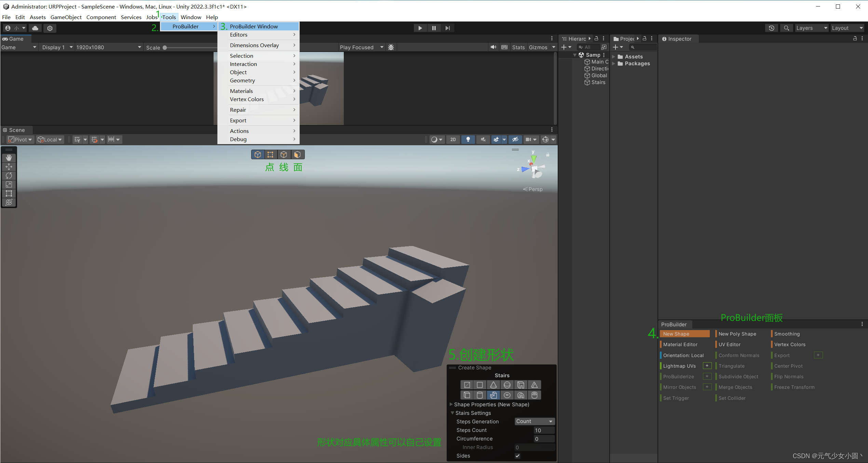Open the Dimensions Overlay submenu
Image resolution: width=868 pixels, height=463 pixels.
tap(258, 45)
